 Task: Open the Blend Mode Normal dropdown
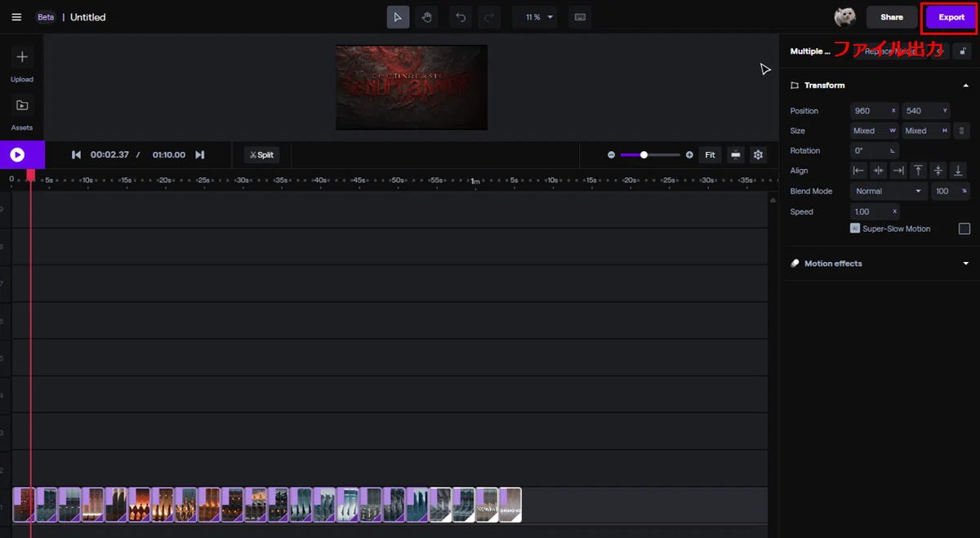888,191
